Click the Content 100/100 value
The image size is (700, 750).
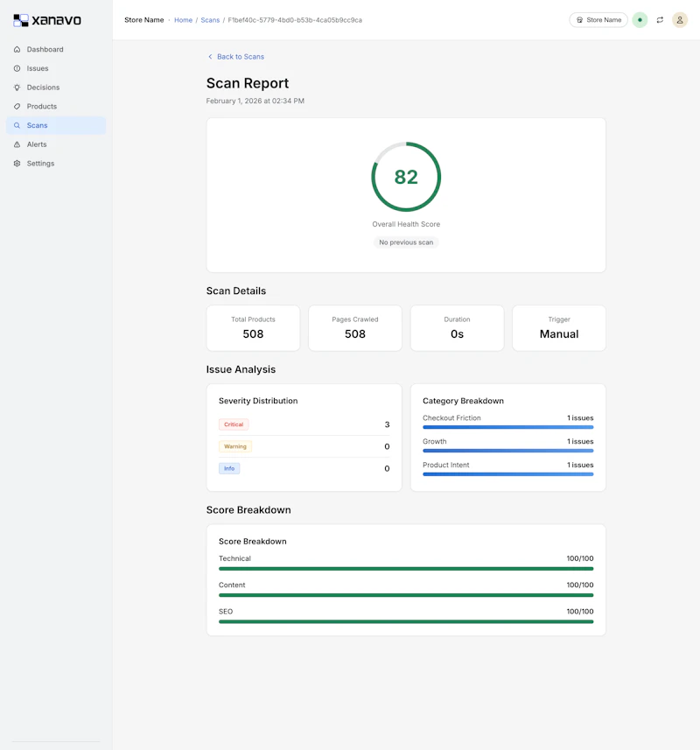pyautogui.click(x=580, y=585)
